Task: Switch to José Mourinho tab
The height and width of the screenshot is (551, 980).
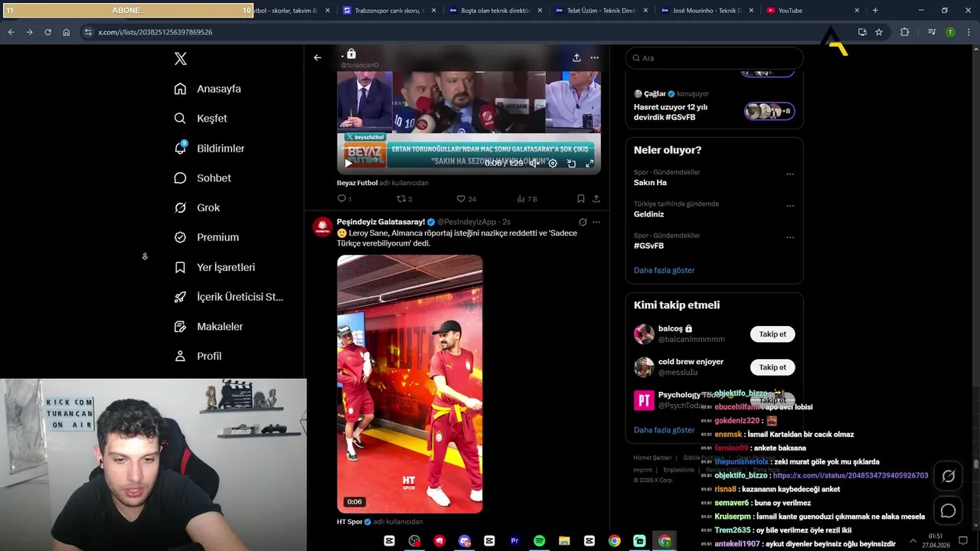Action: (706, 11)
